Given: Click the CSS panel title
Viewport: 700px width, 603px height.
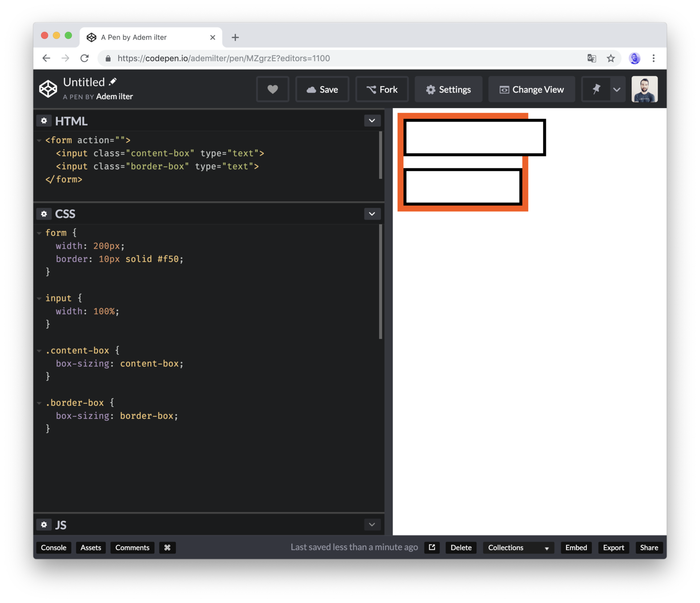Looking at the screenshot, I should tap(65, 214).
